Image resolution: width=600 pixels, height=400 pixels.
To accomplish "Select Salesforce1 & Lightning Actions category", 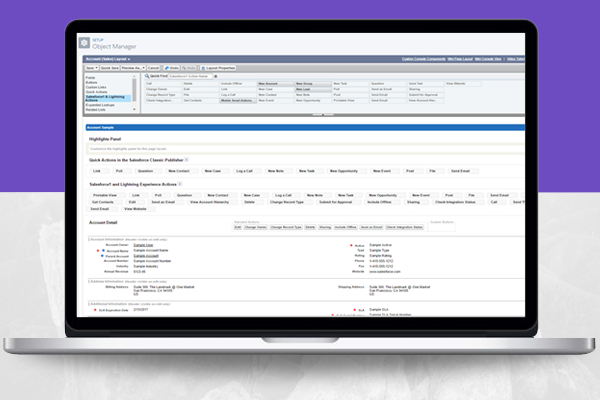I will coord(108,98).
